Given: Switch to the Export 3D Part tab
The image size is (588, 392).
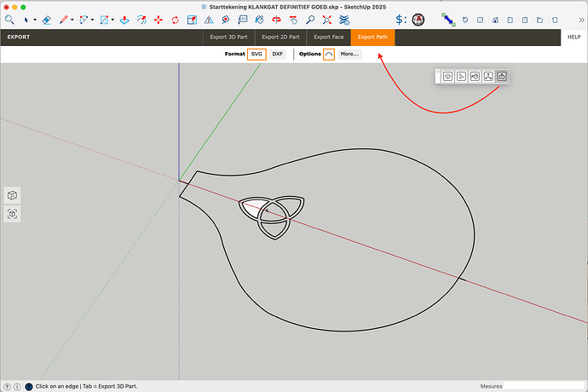Looking at the screenshot, I should [228, 37].
